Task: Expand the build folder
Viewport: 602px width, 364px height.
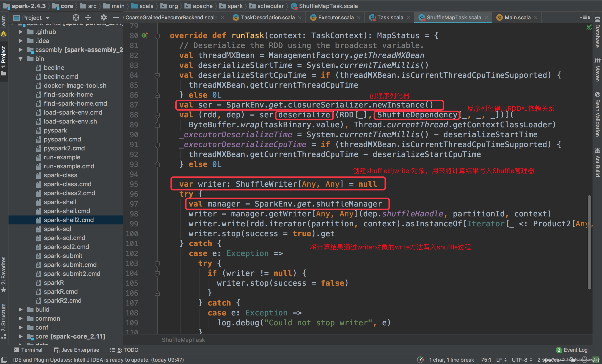Action: point(21,310)
